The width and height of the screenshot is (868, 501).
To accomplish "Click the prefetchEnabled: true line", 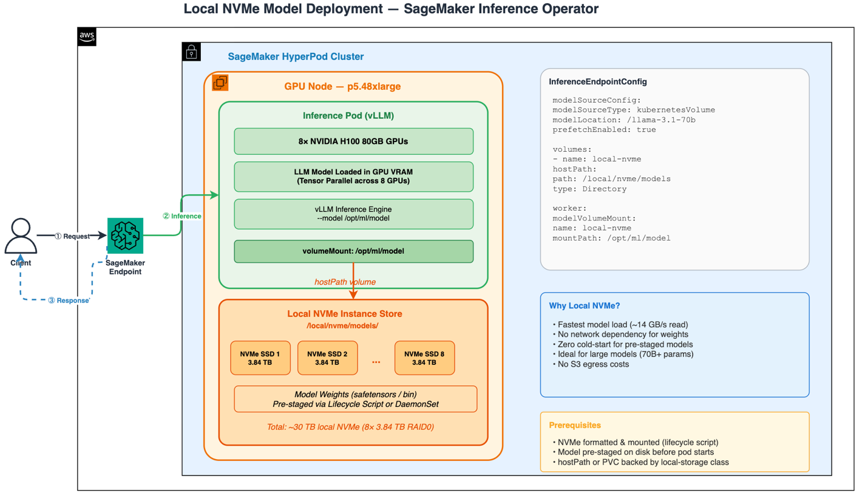I will tap(604, 129).
